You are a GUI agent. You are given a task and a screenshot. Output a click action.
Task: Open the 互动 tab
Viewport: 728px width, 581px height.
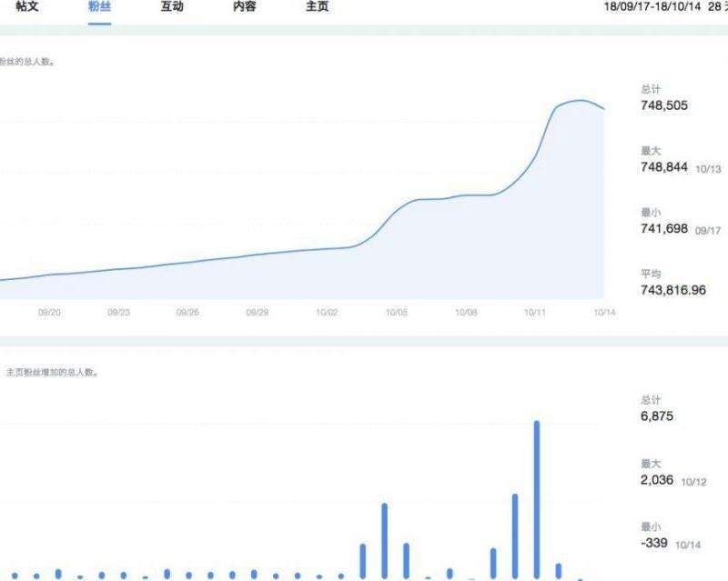(172, 6)
